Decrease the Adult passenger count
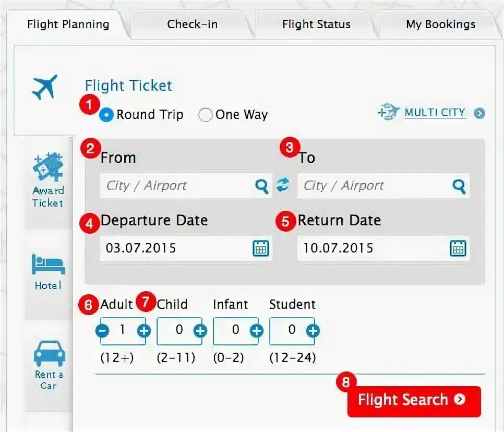The height and width of the screenshot is (432, 504). pyautogui.click(x=103, y=331)
